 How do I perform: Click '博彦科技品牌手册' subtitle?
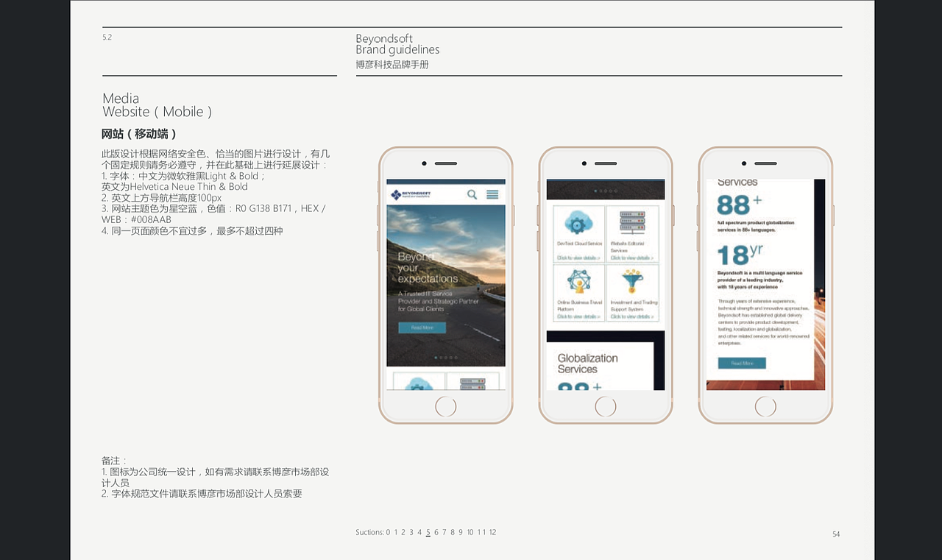pyautogui.click(x=392, y=65)
